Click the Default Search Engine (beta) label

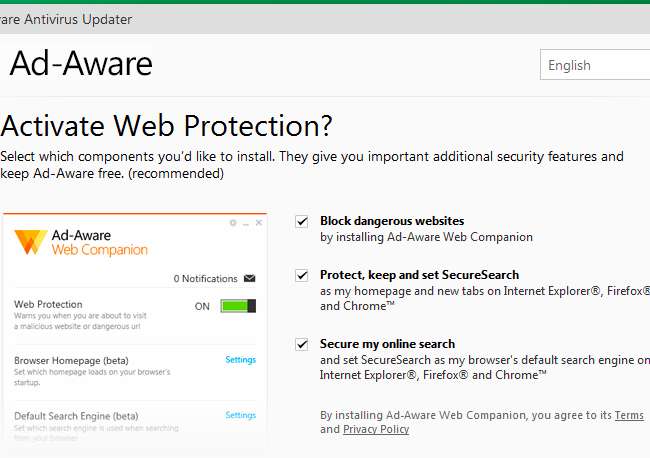(x=76, y=415)
